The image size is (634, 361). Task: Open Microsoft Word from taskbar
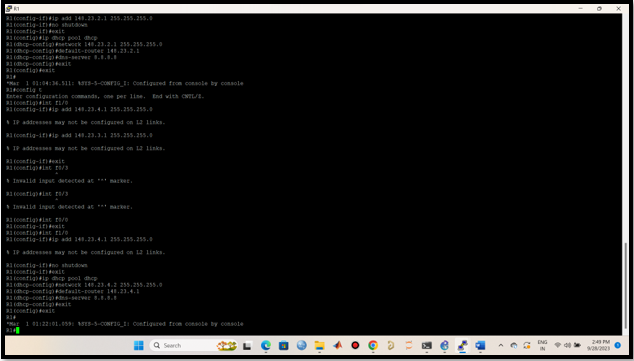tap(480, 346)
